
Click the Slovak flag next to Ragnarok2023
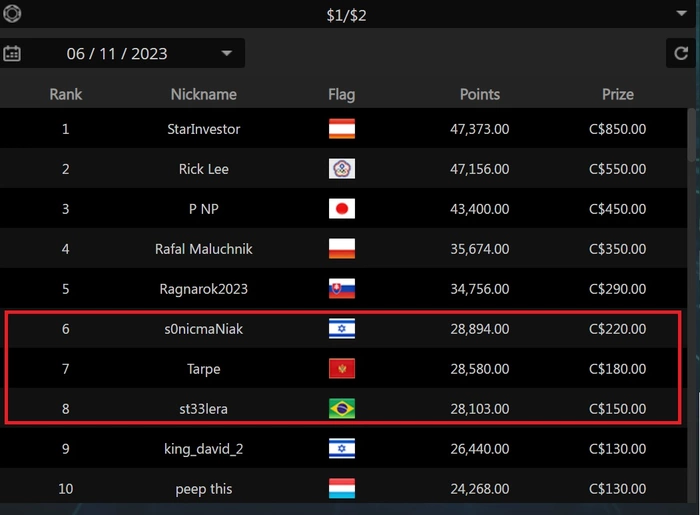342,289
